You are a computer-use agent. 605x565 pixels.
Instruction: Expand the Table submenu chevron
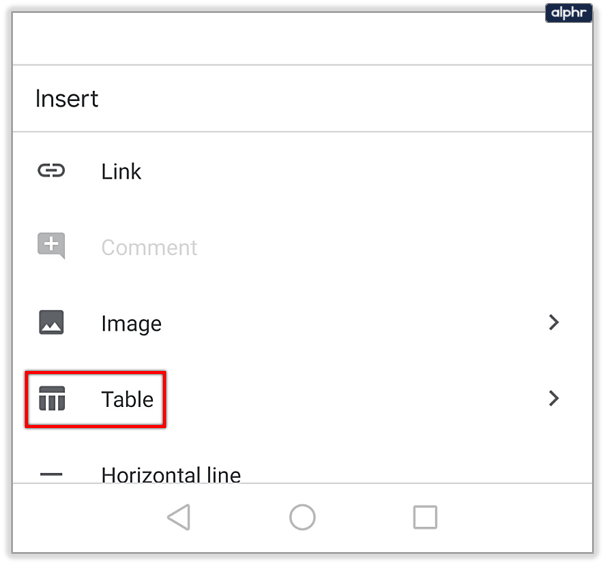tap(553, 399)
